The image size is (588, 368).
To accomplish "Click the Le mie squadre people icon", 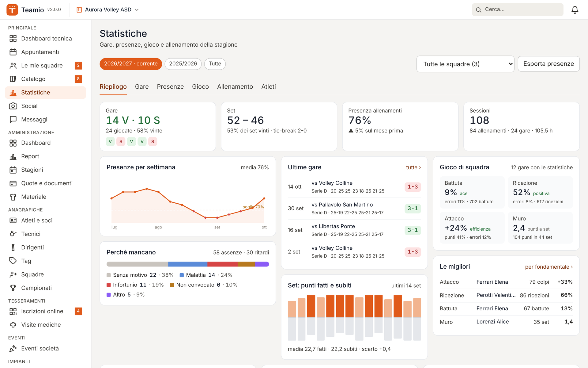I will [13, 65].
